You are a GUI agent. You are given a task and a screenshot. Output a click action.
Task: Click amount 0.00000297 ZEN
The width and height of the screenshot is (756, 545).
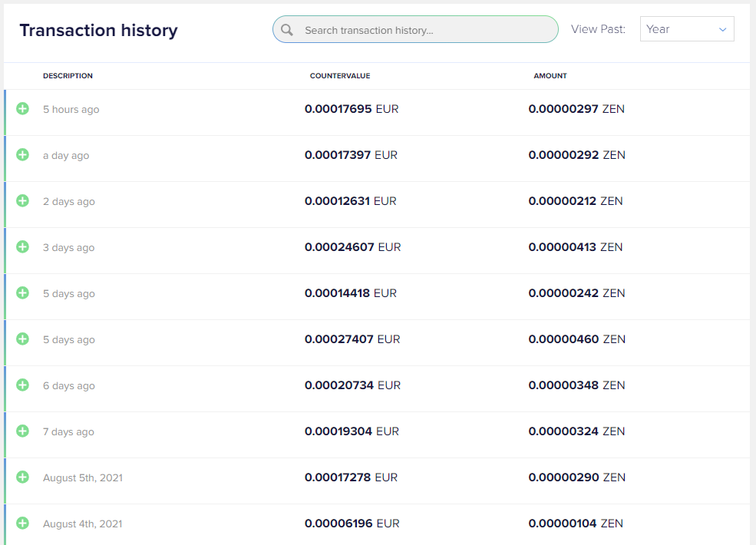pos(576,109)
